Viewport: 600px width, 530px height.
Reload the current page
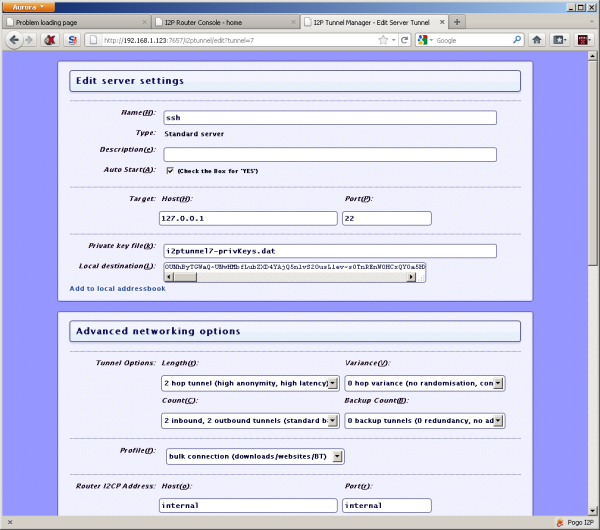point(404,40)
